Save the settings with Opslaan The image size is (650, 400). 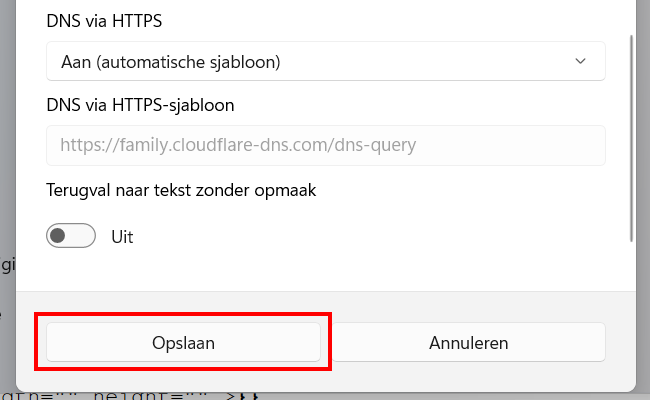tap(184, 343)
